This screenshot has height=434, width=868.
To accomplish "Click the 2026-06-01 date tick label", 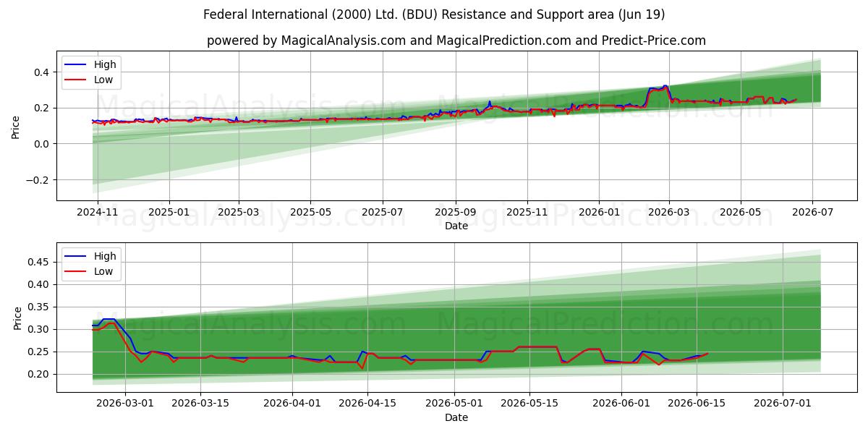I will click(621, 404).
